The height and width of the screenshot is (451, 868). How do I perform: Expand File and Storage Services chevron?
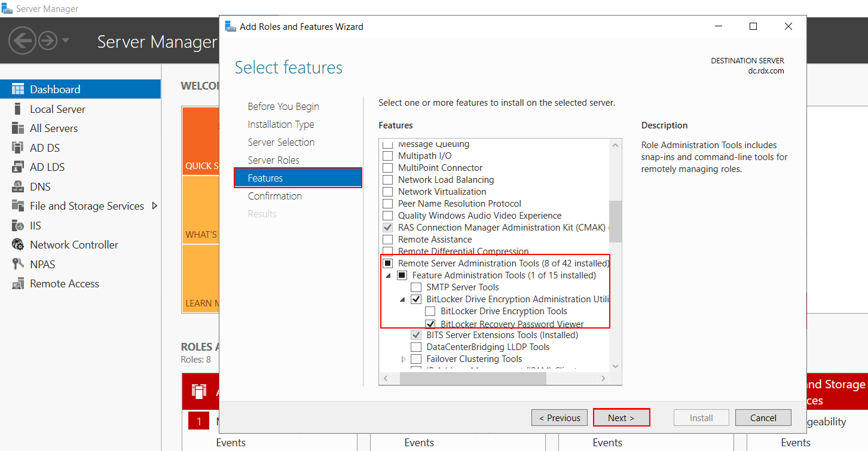point(154,205)
